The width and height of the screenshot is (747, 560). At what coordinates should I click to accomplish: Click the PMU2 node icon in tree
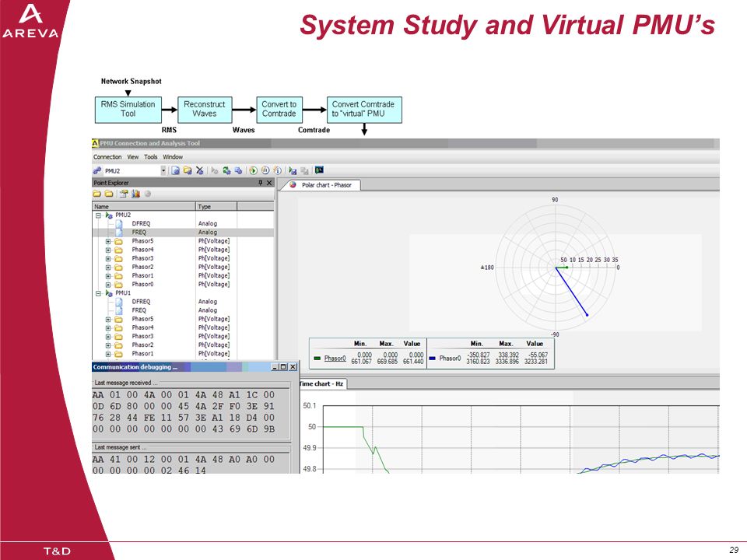pos(109,215)
